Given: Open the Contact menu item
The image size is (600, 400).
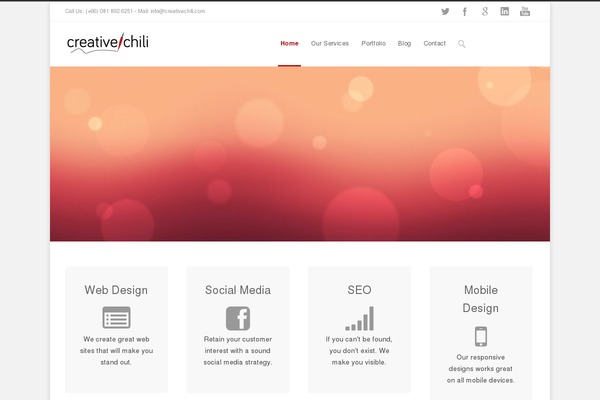Looking at the screenshot, I should tap(434, 43).
